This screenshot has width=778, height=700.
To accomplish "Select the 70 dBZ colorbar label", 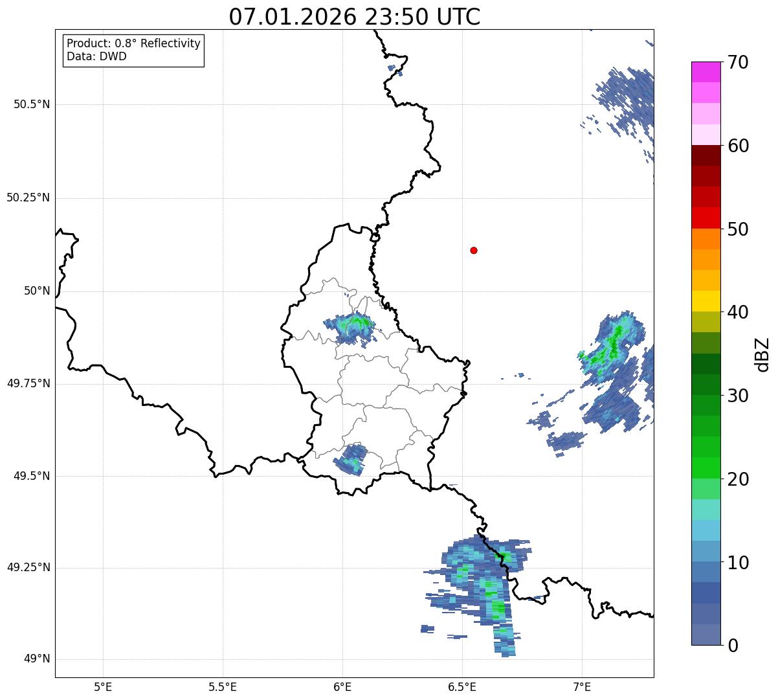I will 739,62.
